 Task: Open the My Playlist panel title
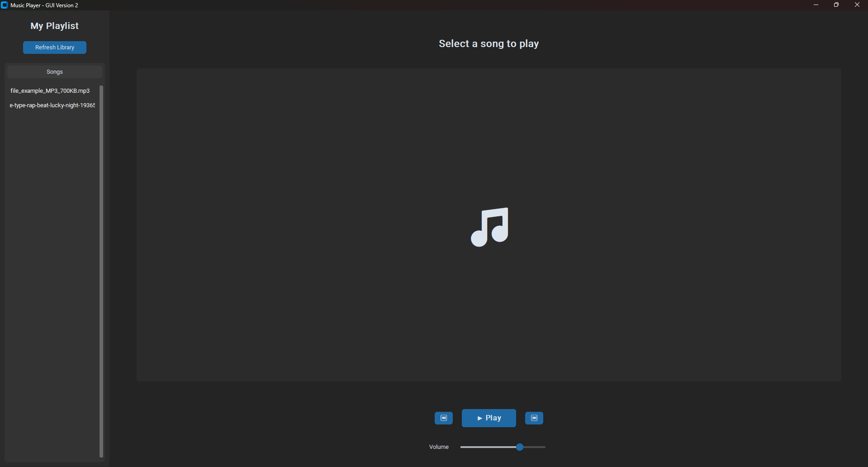pyautogui.click(x=54, y=26)
